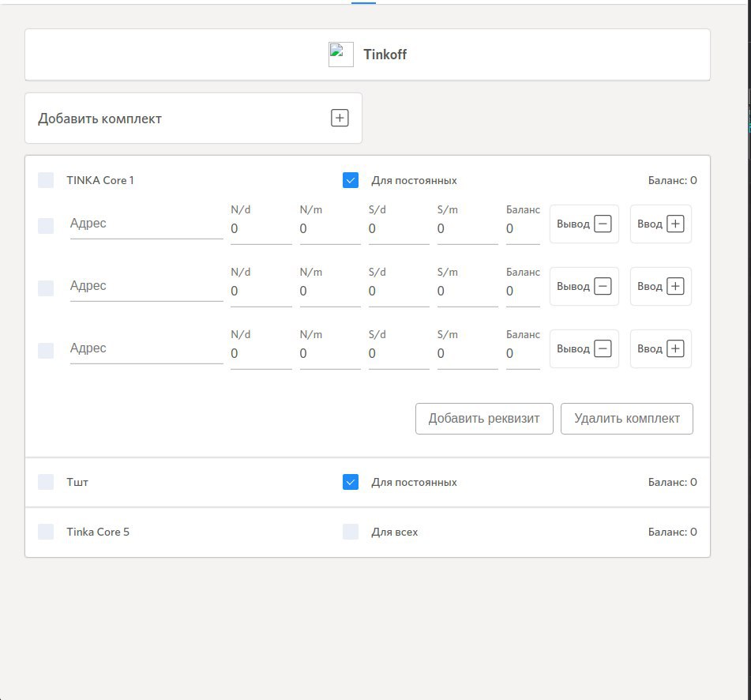Click the plus icon in the first row's Ввод button

pos(675,224)
